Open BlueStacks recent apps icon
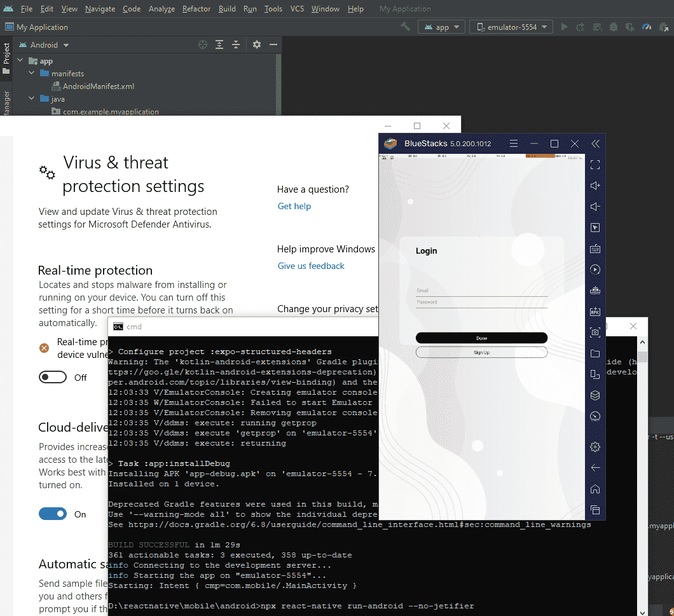Viewport: 674px width, 616px height. (x=595, y=510)
